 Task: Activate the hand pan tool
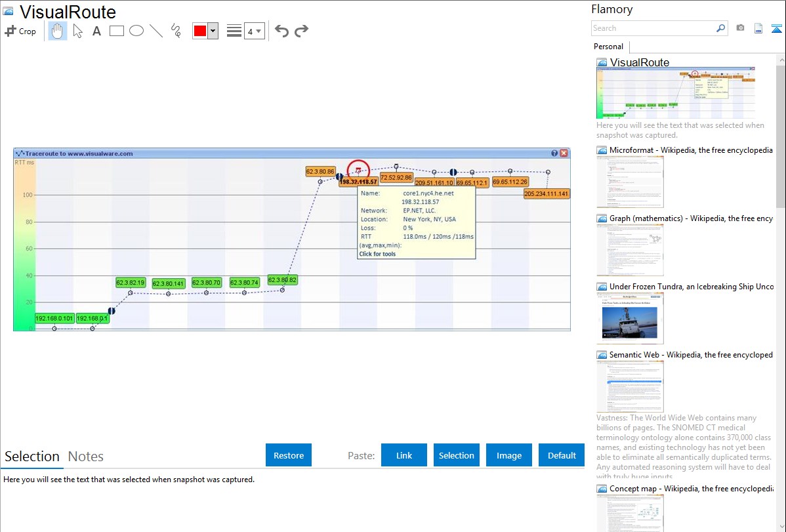click(x=57, y=31)
